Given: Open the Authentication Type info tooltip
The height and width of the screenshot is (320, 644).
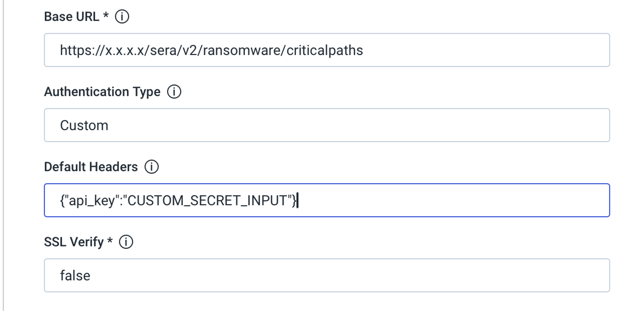Looking at the screenshot, I should [x=174, y=92].
